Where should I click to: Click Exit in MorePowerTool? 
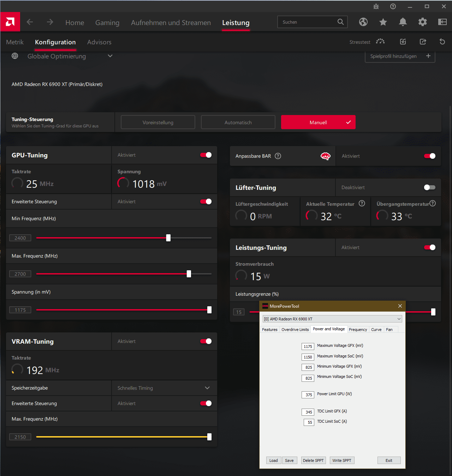[389, 460]
